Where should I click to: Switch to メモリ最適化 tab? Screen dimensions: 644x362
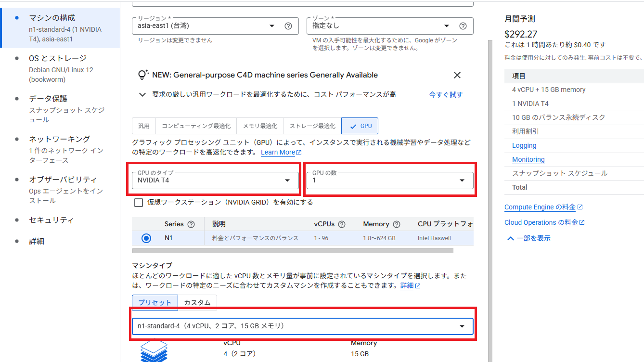coord(260,126)
